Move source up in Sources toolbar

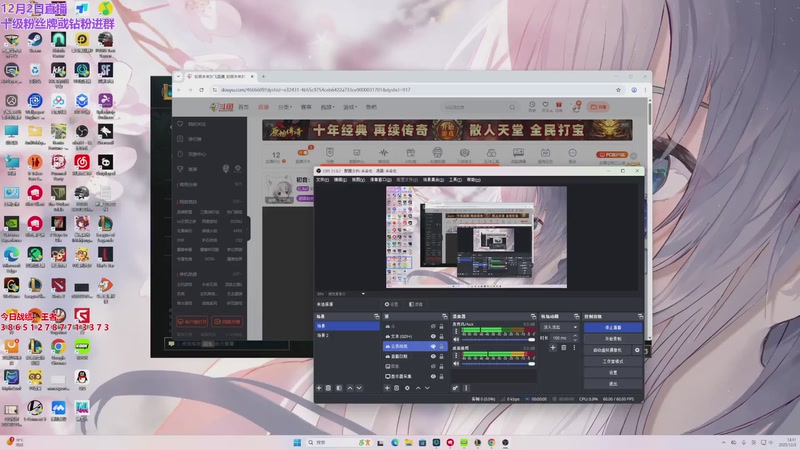(x=418, y=388)
